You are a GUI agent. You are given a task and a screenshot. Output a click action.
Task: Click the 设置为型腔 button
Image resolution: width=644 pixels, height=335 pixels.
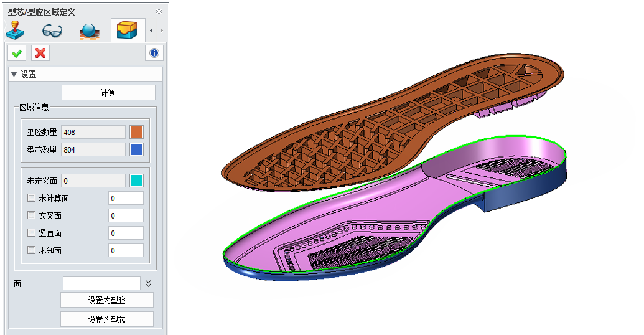107,300
